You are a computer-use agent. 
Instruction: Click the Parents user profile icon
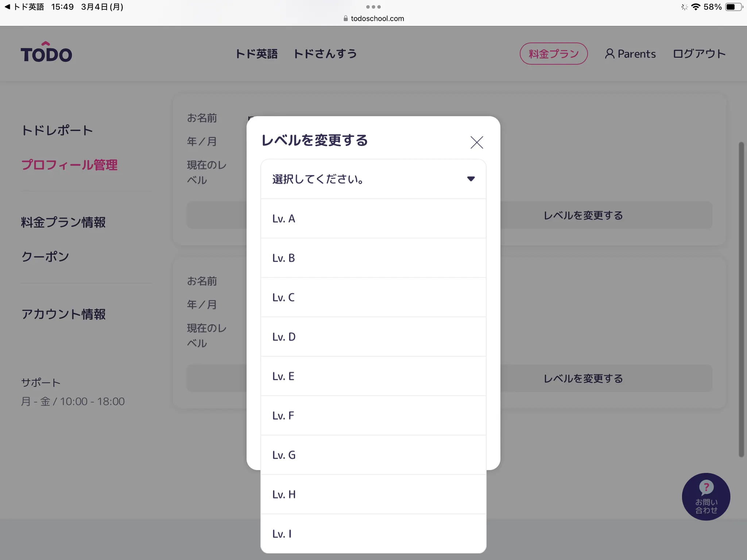[609, 54]
